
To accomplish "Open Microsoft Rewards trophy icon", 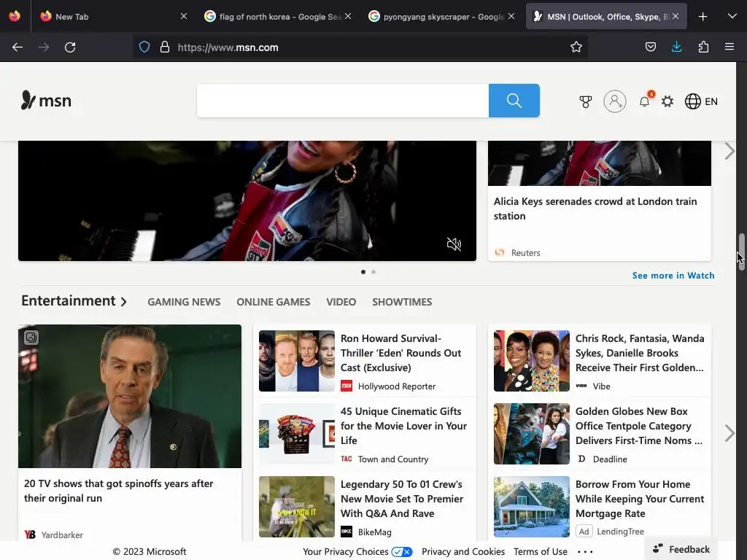I will point(586,101).
